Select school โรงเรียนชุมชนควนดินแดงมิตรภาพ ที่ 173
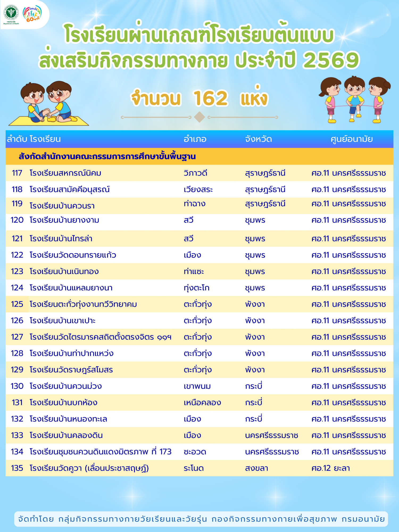This screenshot has width=399, height=532. [x=101, y=452]
